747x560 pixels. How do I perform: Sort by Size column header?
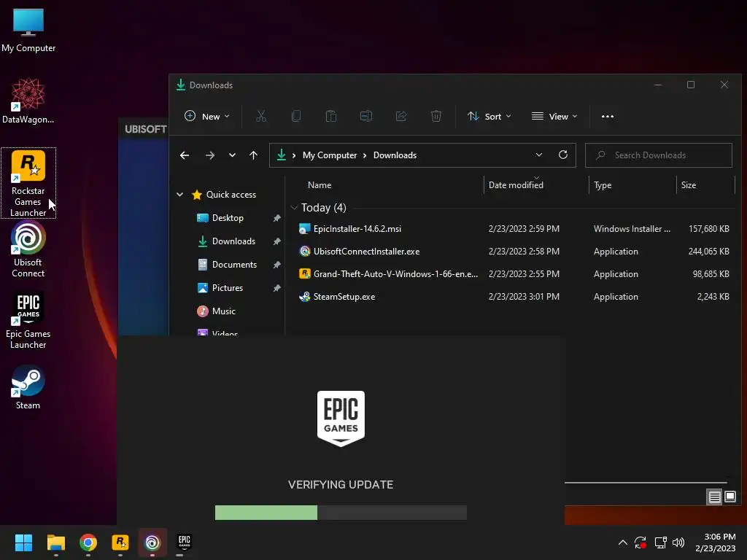689,184
